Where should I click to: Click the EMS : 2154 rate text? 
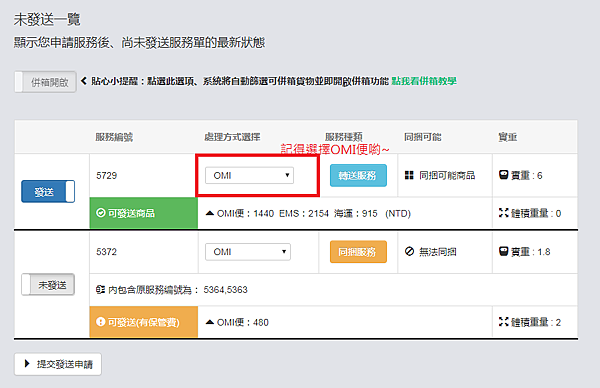pyautogui.click(x=304, y=214)
